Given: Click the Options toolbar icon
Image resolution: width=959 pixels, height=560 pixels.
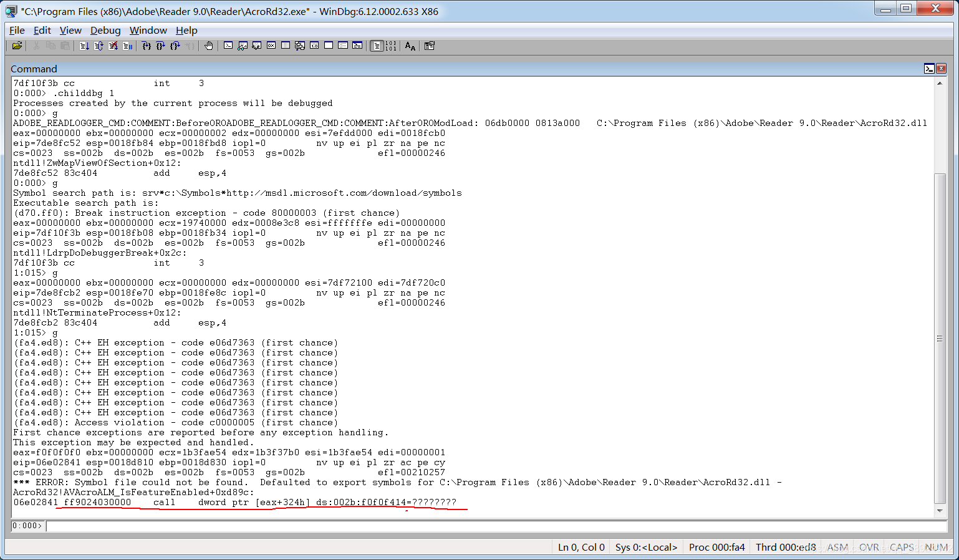Looking at the screenshot, I should tap(429, 46).
